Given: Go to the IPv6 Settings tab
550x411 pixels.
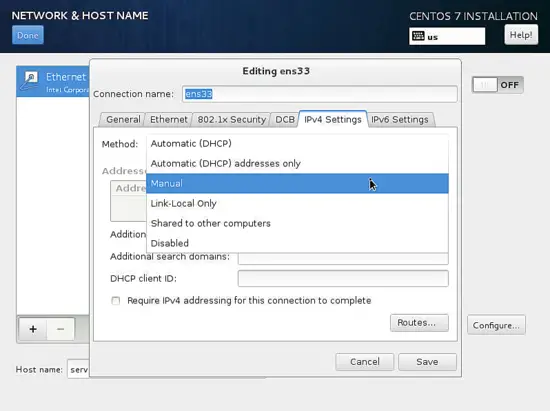Looking at the screenshot, I should pos(400,120).
